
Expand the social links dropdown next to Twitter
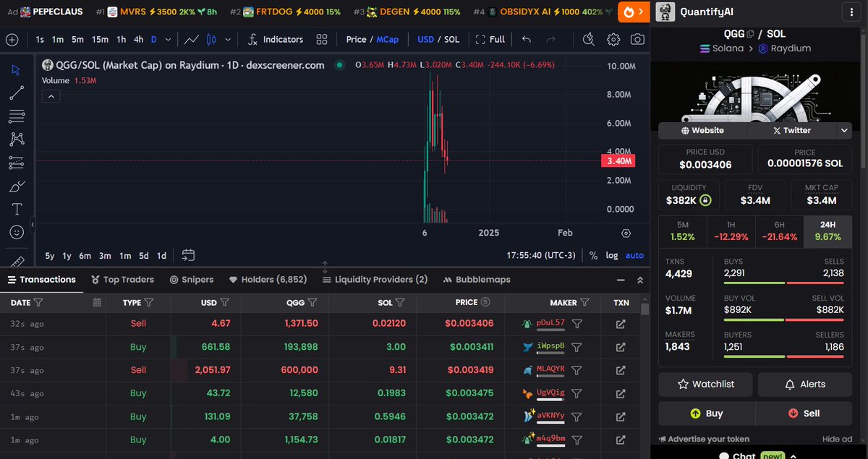coord(844,131)
